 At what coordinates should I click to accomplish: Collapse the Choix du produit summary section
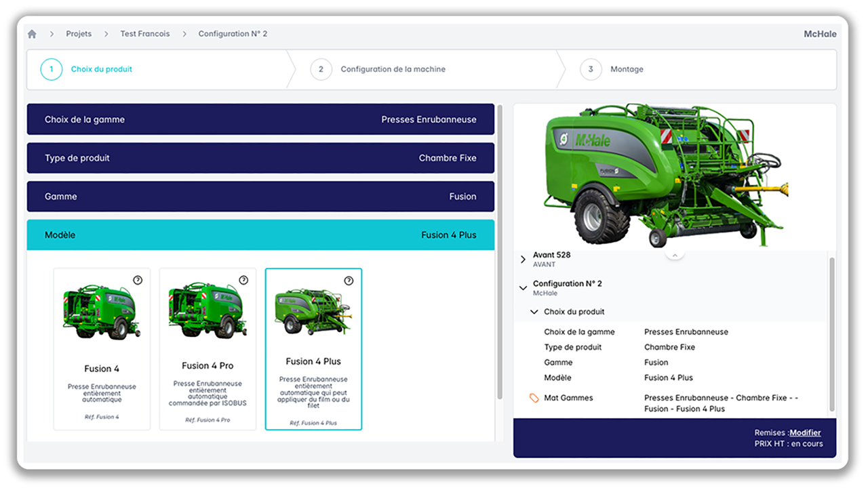click(534, 312)
